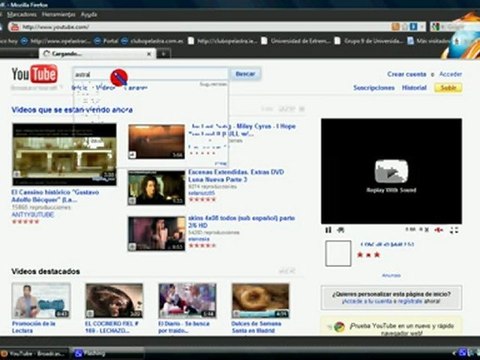The width and height of the screenshot is (480, 360).
Task: Open the Escenas Extendidas Luna Nueva thumbnail
Action: 156,188
